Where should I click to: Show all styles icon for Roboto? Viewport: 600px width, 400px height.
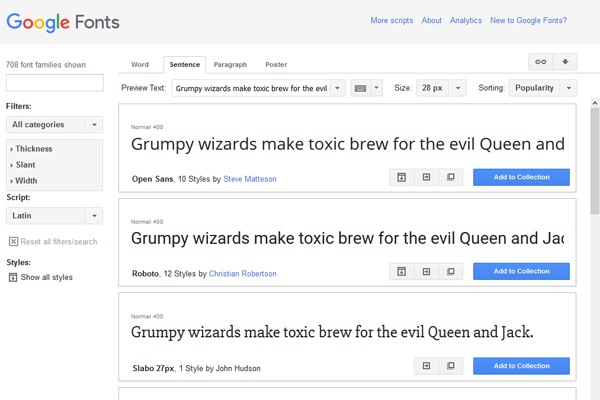pyautogui.click(x=401, y=271)
